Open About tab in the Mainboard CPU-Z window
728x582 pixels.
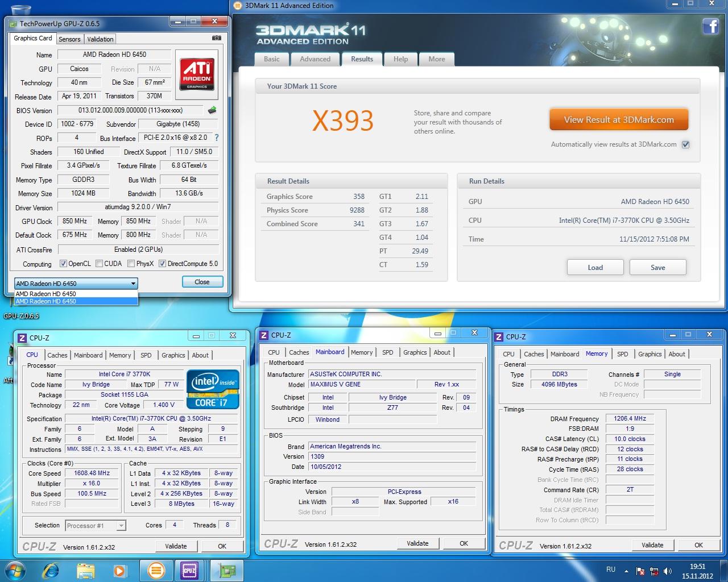(x=442, y=352)
